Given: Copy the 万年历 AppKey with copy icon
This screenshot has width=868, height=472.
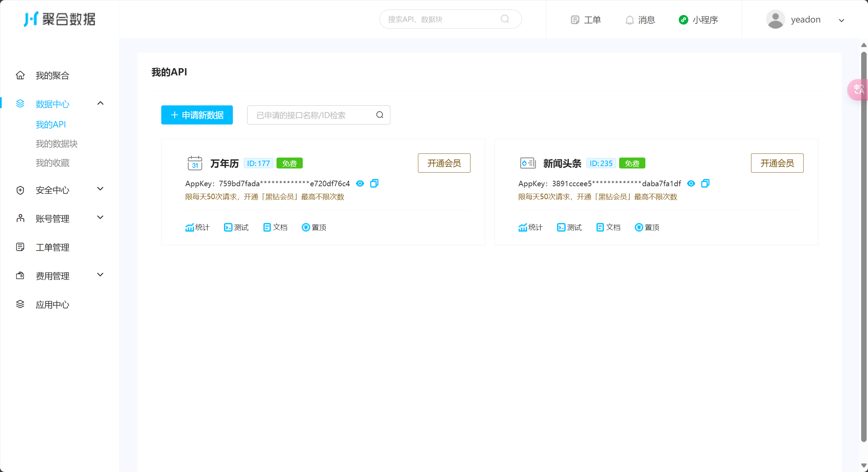Looking at the screenshot, I should click(374, 183).
